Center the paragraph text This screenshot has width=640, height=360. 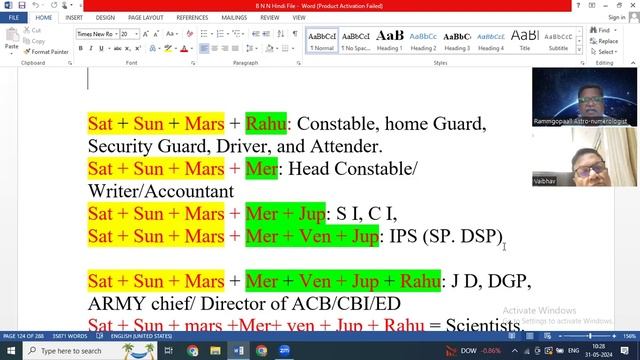(214, 49)
